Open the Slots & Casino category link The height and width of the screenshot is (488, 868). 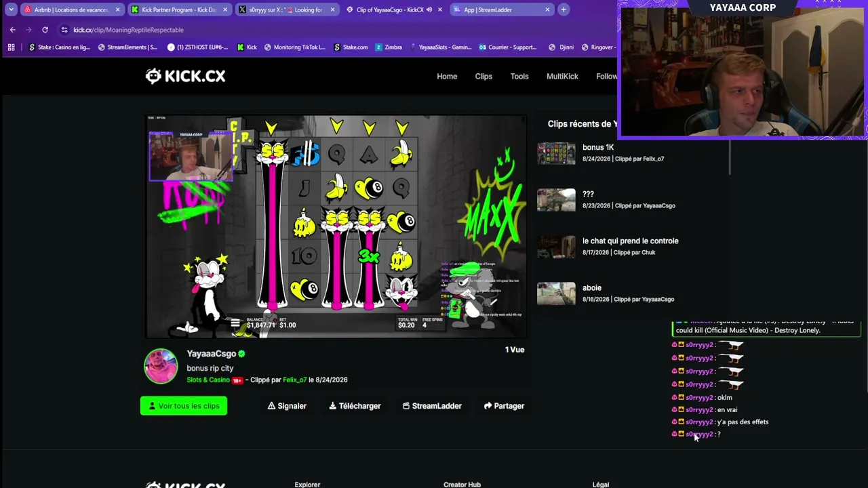pyautogui.click(x=208, y=380)
